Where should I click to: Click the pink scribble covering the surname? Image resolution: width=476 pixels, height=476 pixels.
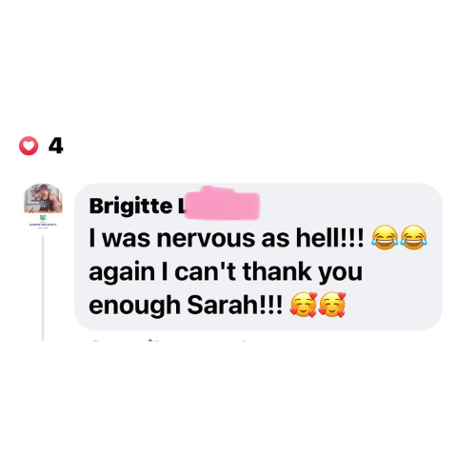pyautogui.click(x=222, y=203)
